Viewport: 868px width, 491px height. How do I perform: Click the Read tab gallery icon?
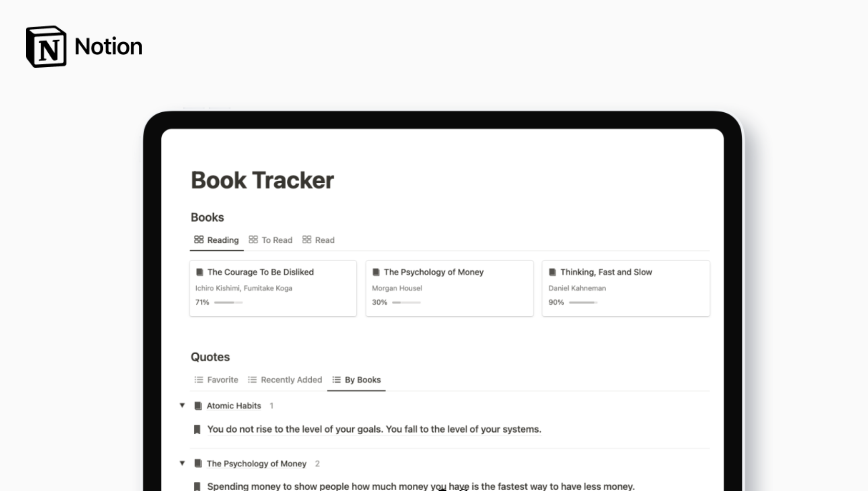tap(307, 239)
